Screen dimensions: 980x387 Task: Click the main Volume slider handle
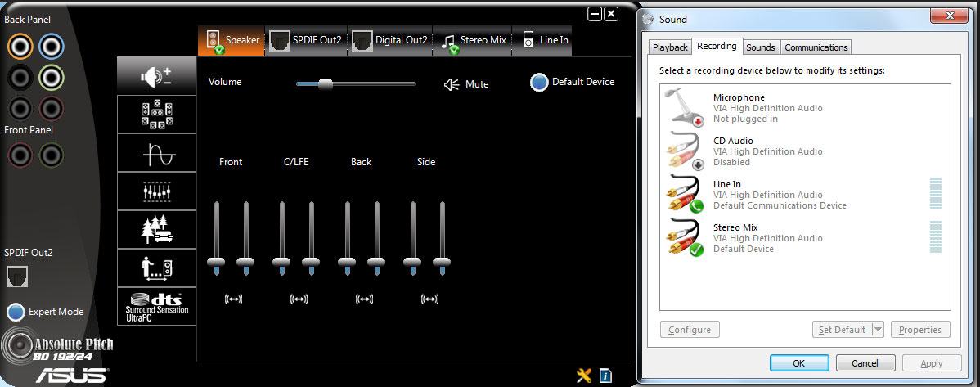(325, 84)
